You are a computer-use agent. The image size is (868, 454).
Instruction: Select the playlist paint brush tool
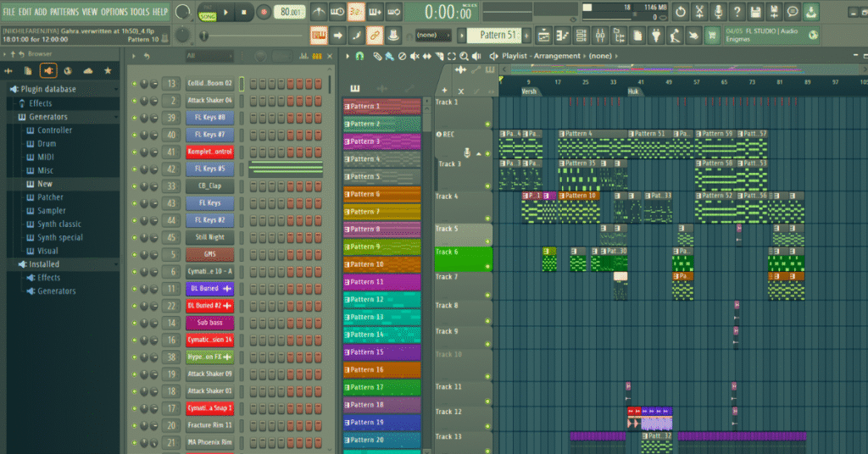click(x=389, y=56)
